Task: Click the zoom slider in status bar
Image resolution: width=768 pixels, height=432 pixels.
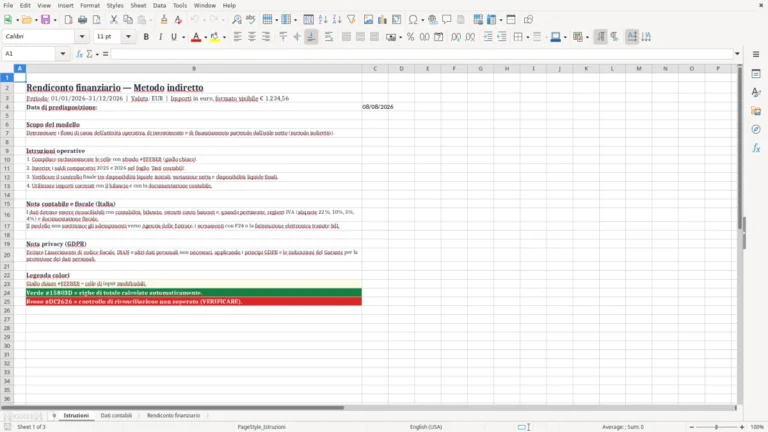Action: [717, 427]
